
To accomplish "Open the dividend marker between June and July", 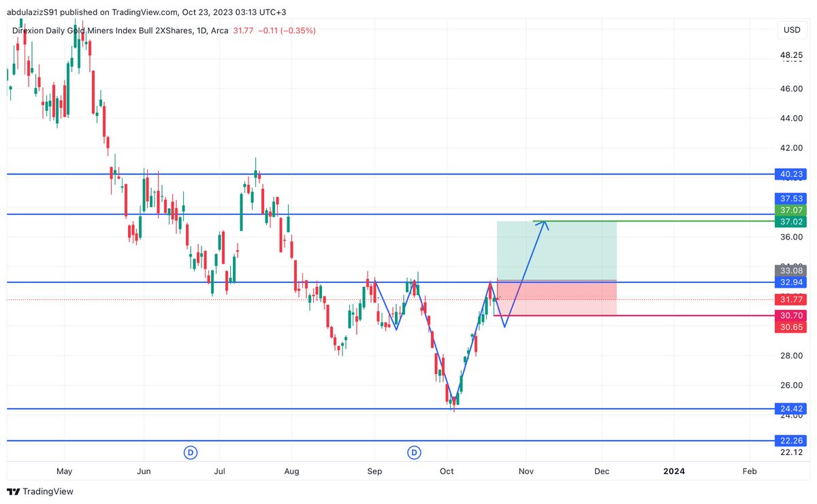I will click(191, 452).
